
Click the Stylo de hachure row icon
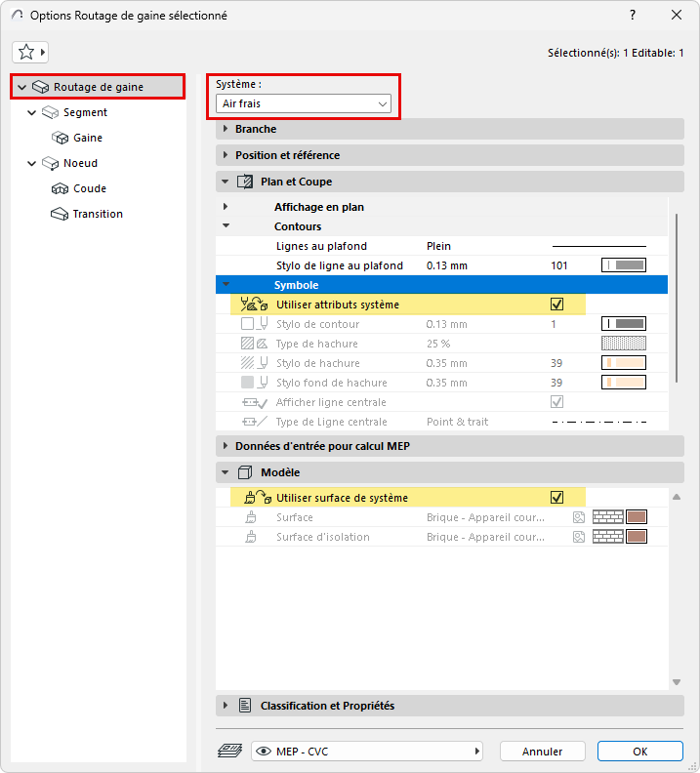[x=254, y=363]
